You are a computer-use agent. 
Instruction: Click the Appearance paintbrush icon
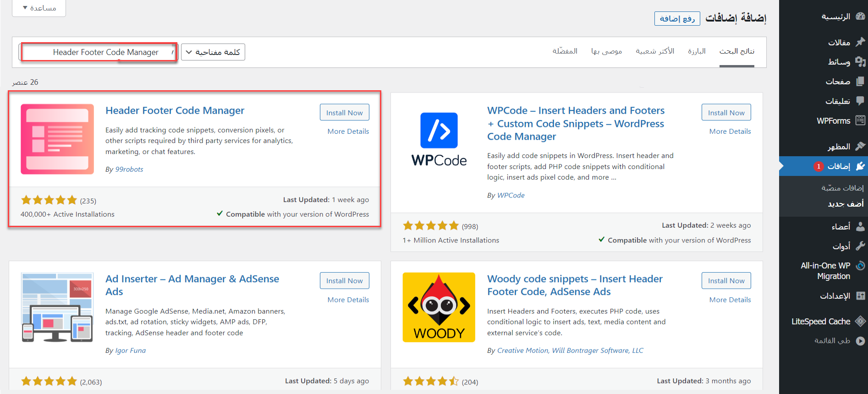pyautogui.click(x=860, y=146)
